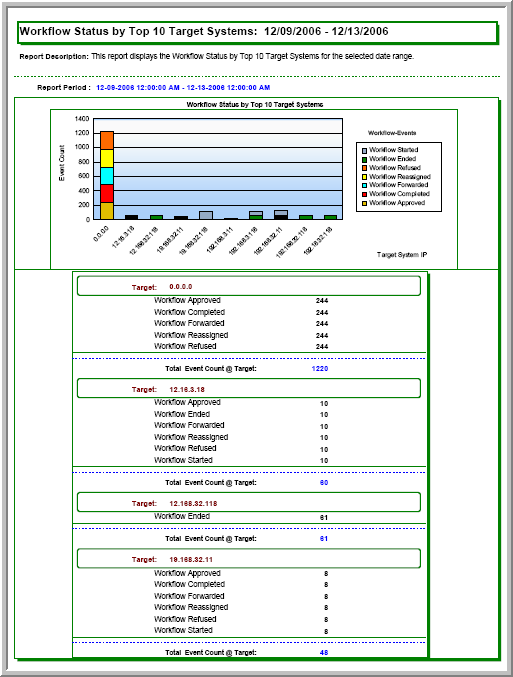
Task: Click Workflow Reassigned under target 19.168.32.11
Action: [x=191, y=607]
